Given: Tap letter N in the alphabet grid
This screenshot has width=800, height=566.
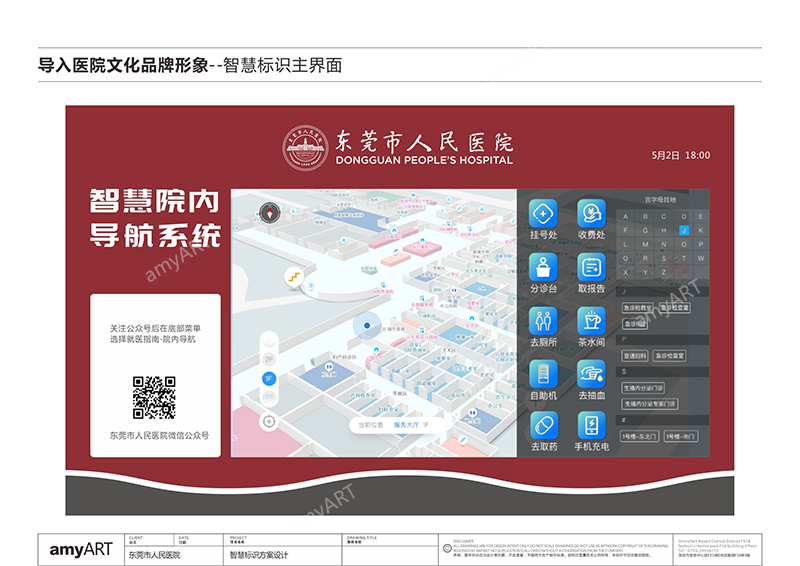Looking at the screenshot, I should point(664,244).
